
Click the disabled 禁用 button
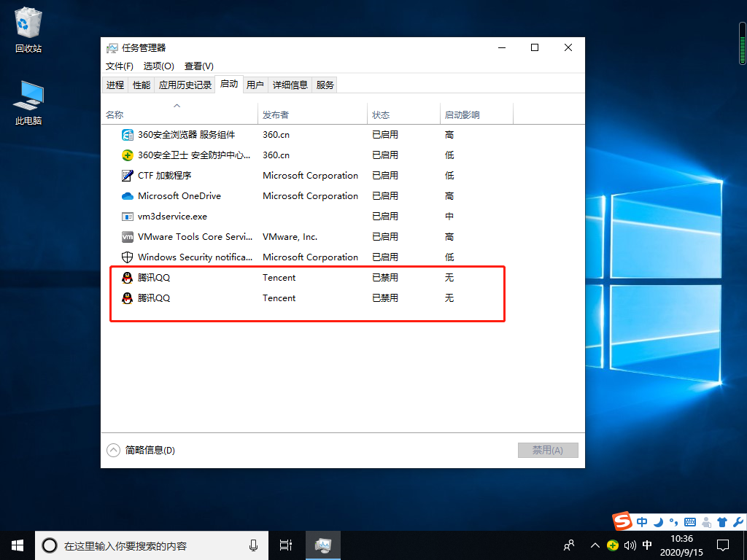548,450
